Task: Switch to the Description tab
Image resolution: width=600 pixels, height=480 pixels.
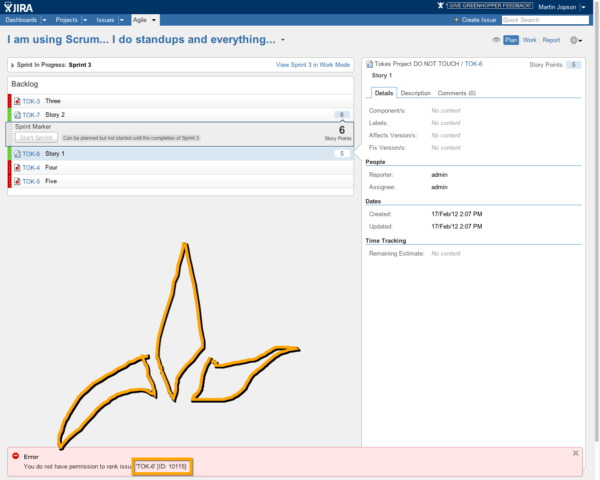Action: 415,93
